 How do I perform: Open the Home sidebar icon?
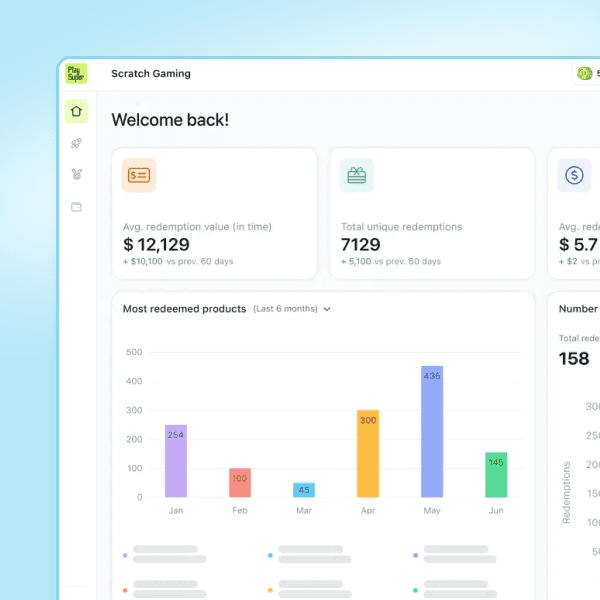[76, 111]
